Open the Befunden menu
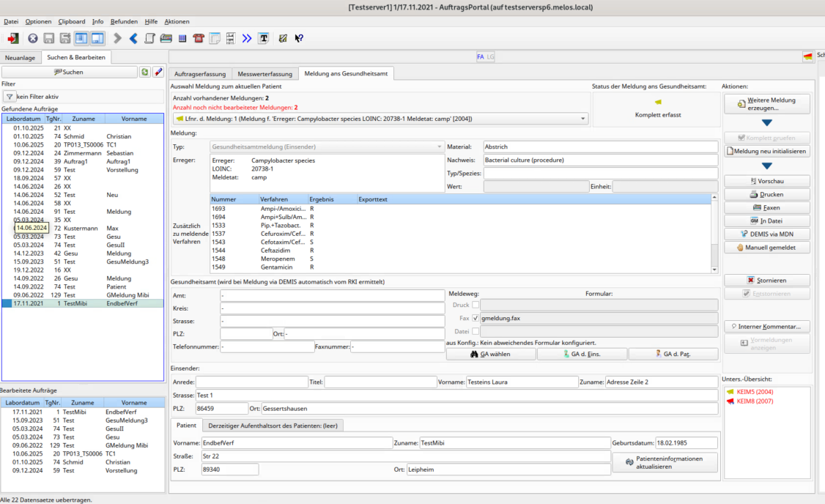The image size is (825, 504). coord(124,21)
